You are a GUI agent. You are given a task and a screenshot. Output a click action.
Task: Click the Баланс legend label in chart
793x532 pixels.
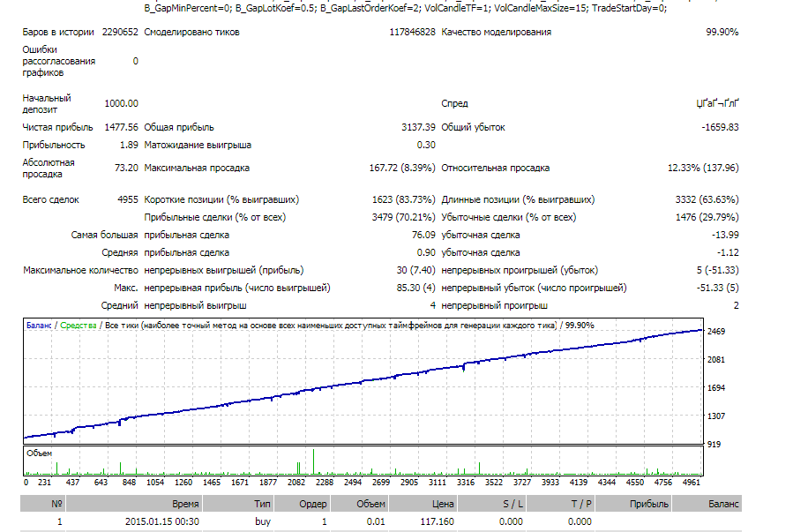coord(39,326)
